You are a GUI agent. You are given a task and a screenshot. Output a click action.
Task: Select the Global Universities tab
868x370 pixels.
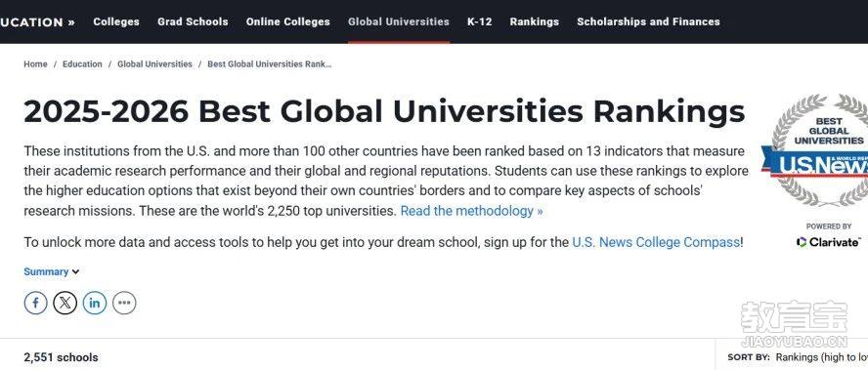click(399, 21)
